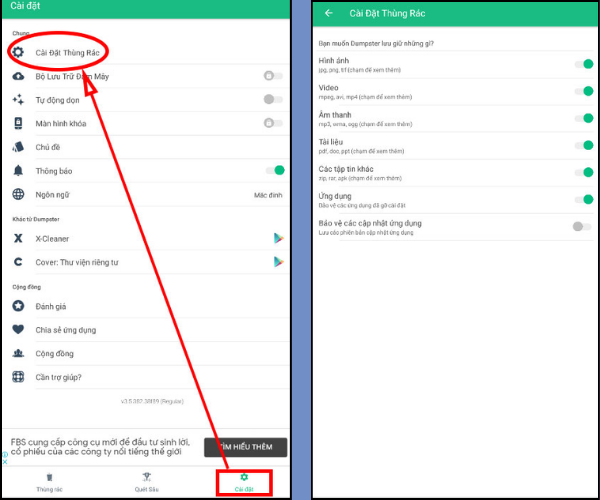Click the Chia sẻ ứng dụng heart icon
600x500 pixels.
pyautogui.click(x=18, y=329)
